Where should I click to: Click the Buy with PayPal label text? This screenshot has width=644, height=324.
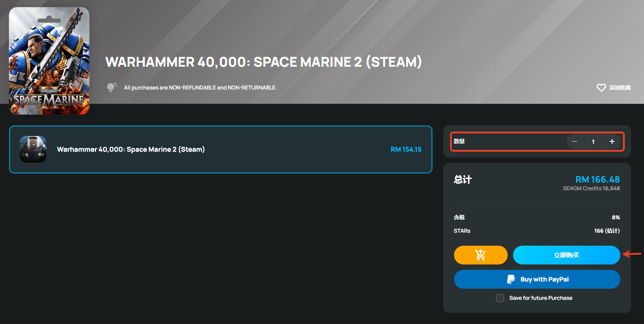(544, 279)
